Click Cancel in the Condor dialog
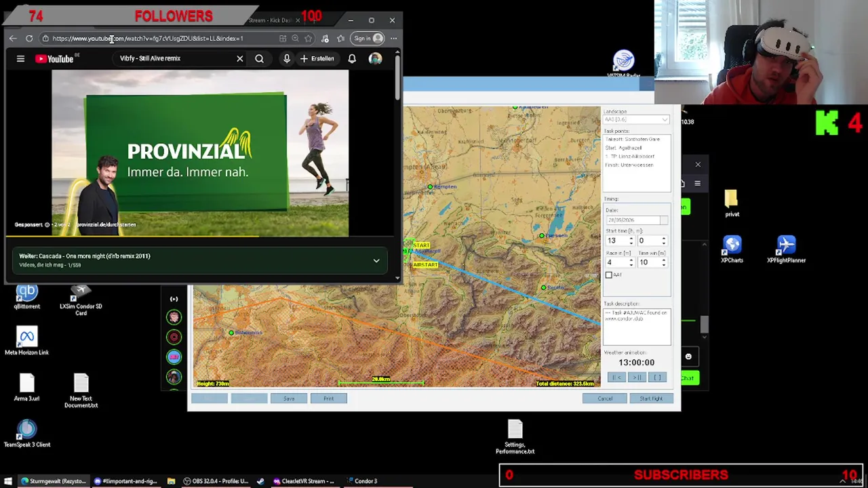 (x=605, y=399)
